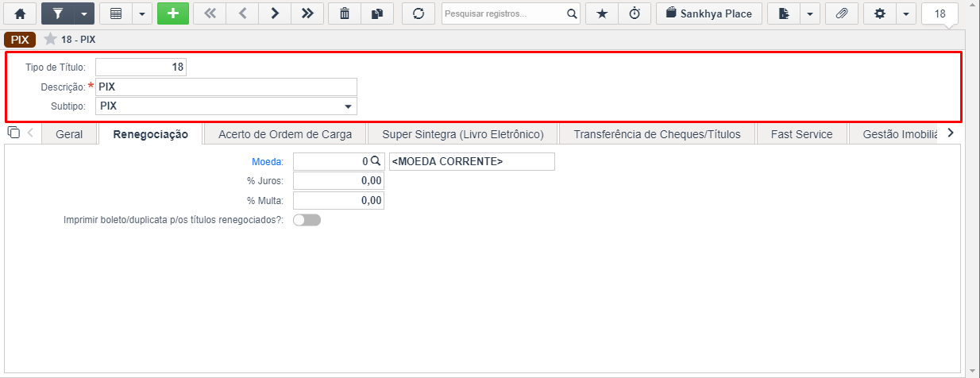
Task: Jump to the last record
Action: pos(307,13)
